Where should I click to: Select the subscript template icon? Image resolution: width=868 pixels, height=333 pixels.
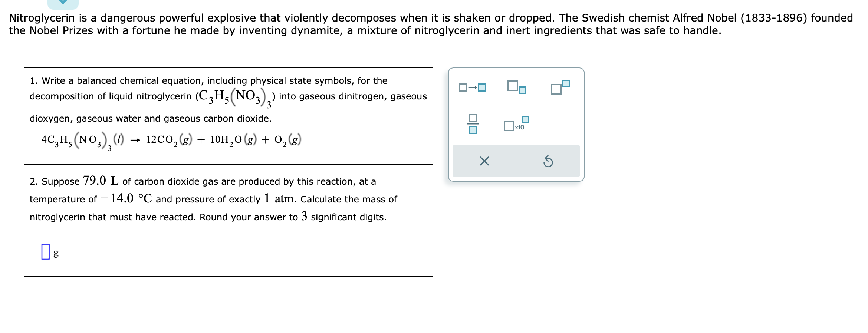[x=517, y=87]
